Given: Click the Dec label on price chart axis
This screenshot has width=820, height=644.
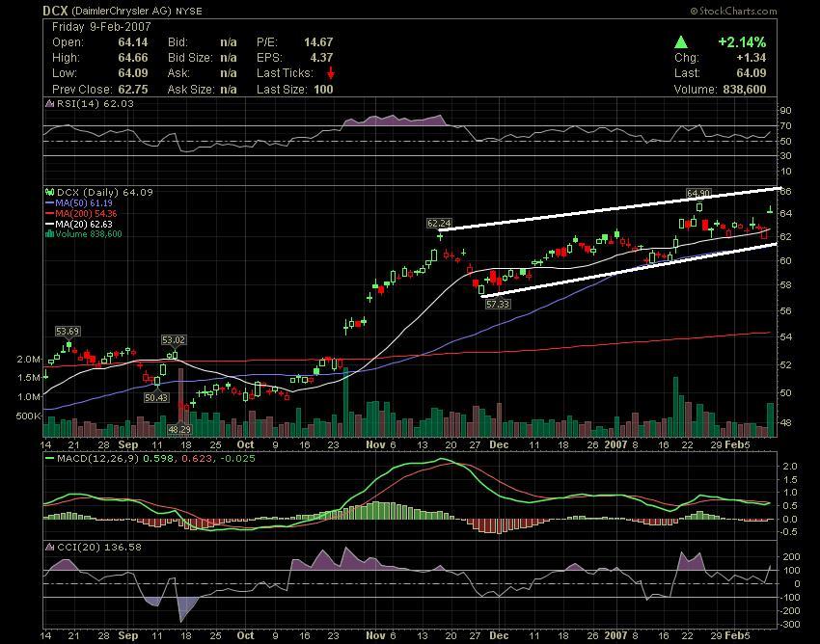Looking at the screenshot, I should pyautogui.click(x=499, y=444).
